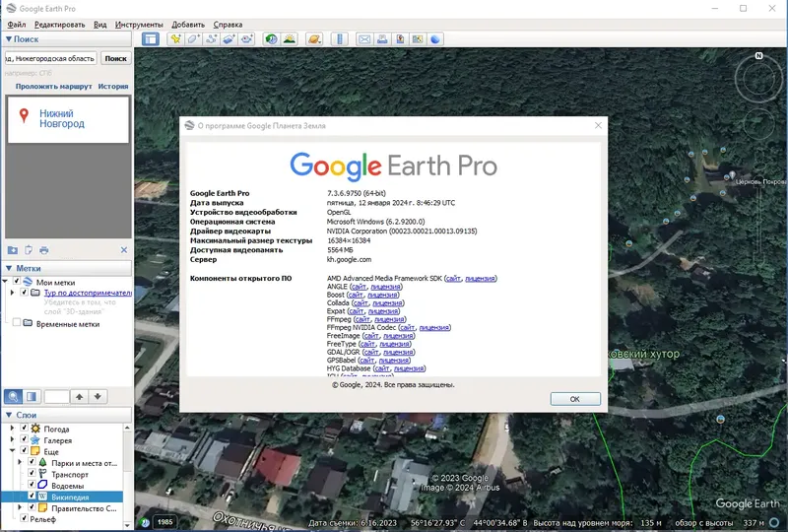Enable the Временные метки checkbox
Image resolution: width=788 pixels, height=532 pixels.
[x=17, y=322]
